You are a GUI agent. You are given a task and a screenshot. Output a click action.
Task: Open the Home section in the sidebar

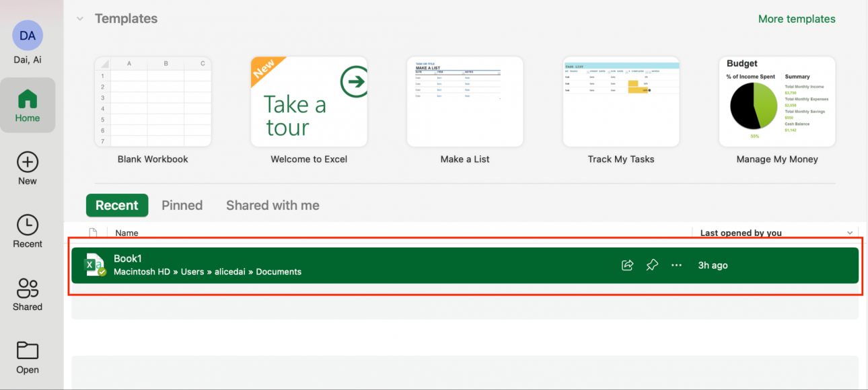[28, 105]
